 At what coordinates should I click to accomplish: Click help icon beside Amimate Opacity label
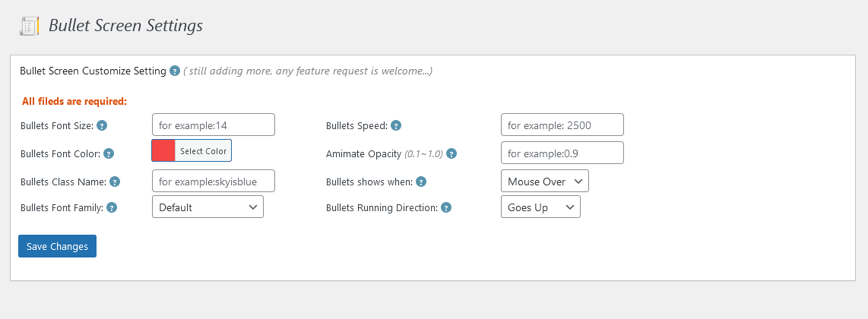[451, 153]
